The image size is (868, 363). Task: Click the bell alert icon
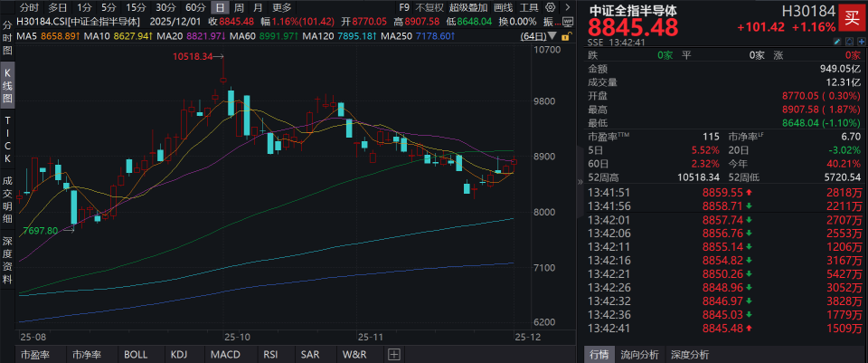tap(850, 42)
